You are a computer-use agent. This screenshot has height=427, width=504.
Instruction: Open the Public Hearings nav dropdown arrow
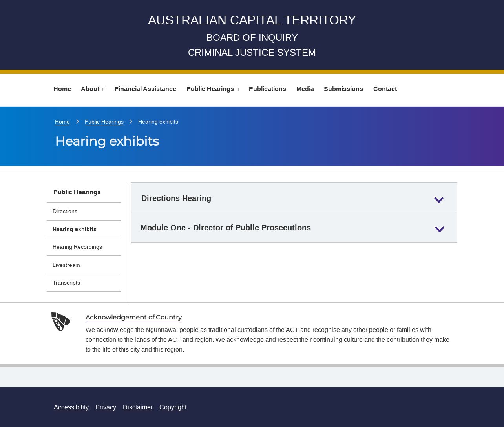coord(238,89)
